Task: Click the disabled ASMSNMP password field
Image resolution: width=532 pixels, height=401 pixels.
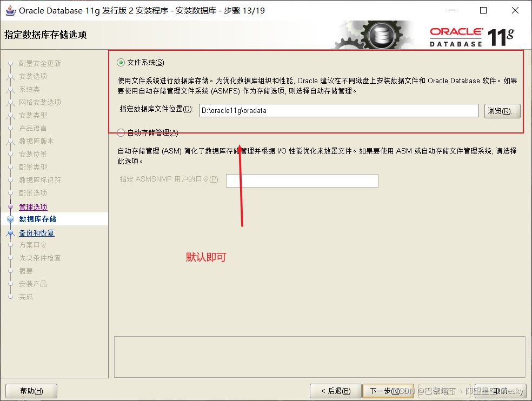Action: [x=302, y=181]
